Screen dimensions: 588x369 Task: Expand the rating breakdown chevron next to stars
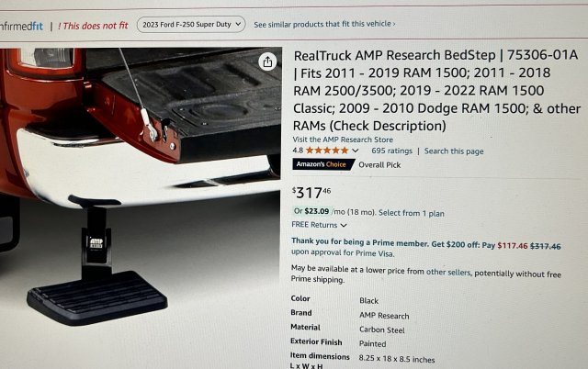click(x=356, y=151)
